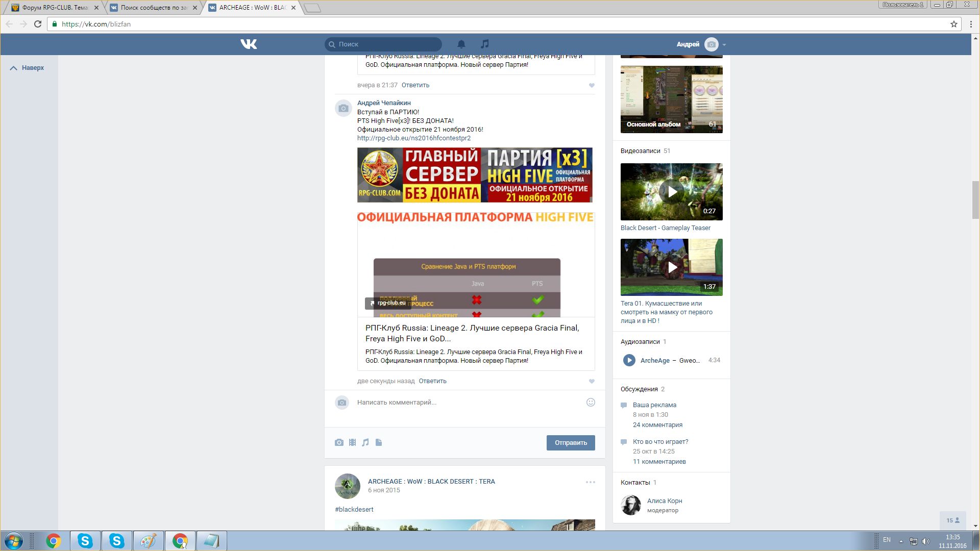
Task: Attach a document using file icon
Action: tap(379, 442)
